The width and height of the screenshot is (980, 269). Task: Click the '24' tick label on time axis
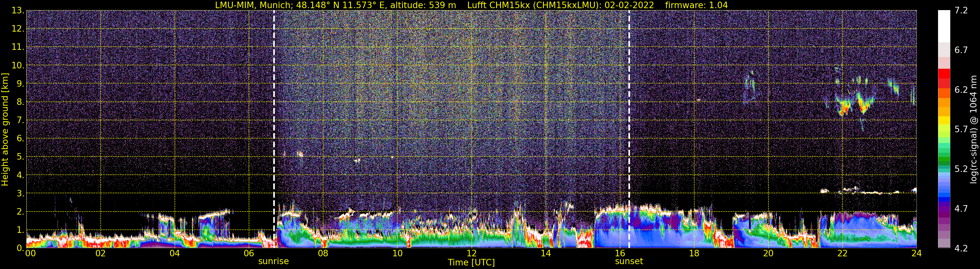point(916,253)
